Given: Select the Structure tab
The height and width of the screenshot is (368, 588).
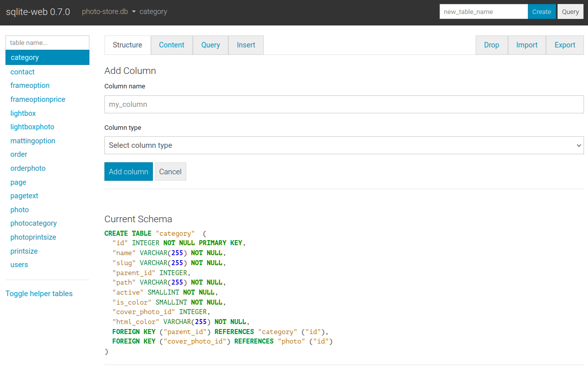Looking at the screenshot, I should [x=127, y=45].
